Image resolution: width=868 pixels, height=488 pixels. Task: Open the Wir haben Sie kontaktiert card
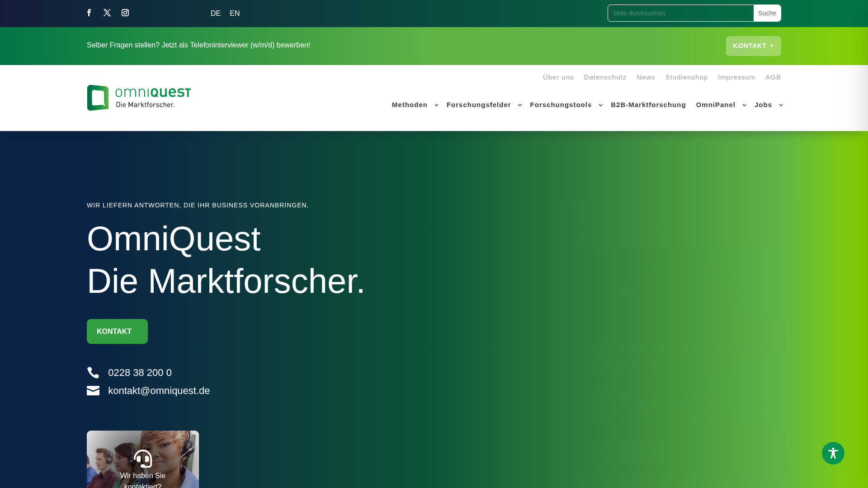click(143, 459)
